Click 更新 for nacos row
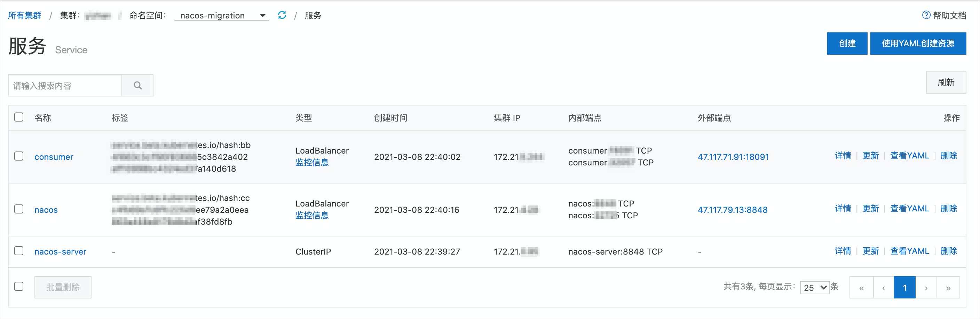This screenshot has width=980, height=319. tap(870, 209)
